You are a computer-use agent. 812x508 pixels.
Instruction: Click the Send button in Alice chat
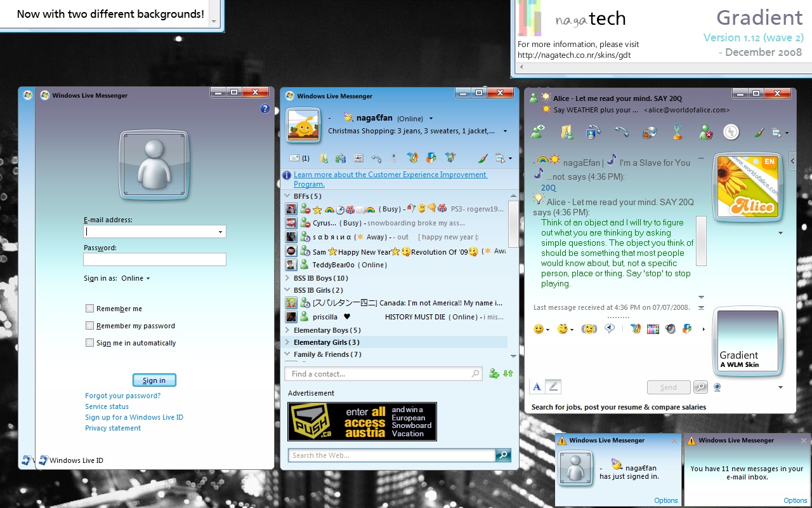[669, 387]
